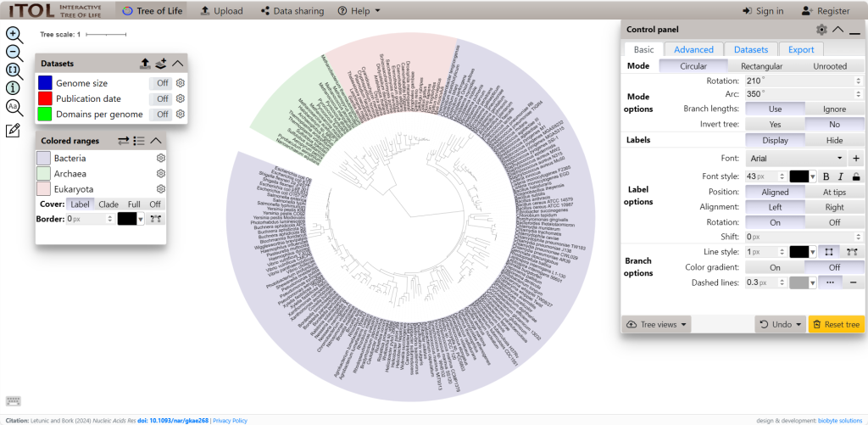Expand the Tree views dropdown
Screen dimensions: 868x425
pos(657,324)
